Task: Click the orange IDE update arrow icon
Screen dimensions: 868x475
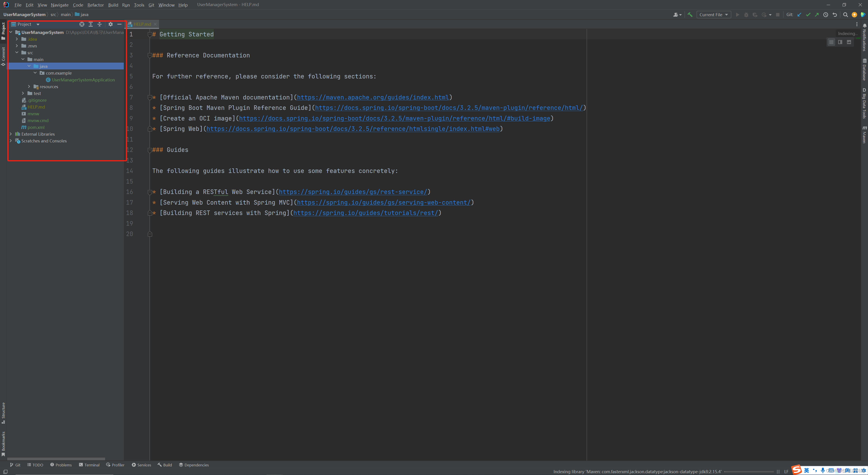Action: click(854, 14)
